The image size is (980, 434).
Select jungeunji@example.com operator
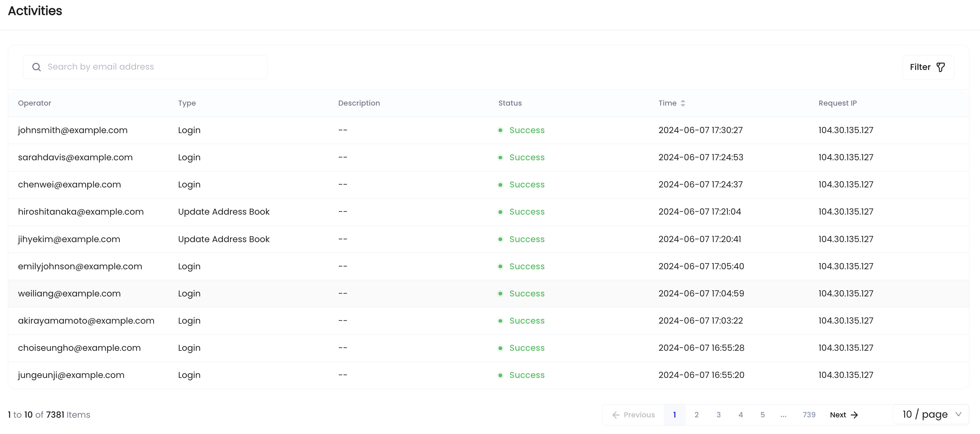coord(71,376)
